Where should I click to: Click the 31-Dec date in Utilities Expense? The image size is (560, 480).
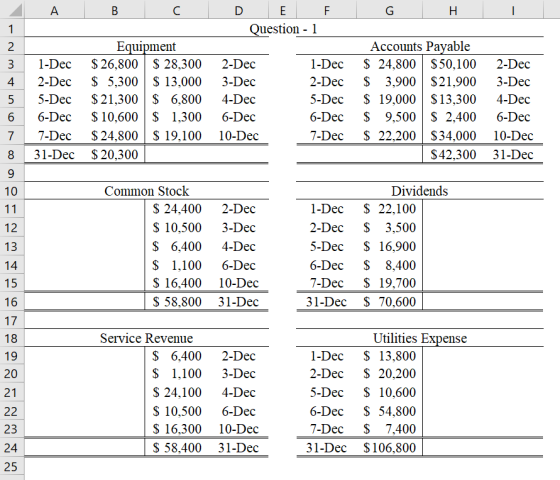click(326, 448)
